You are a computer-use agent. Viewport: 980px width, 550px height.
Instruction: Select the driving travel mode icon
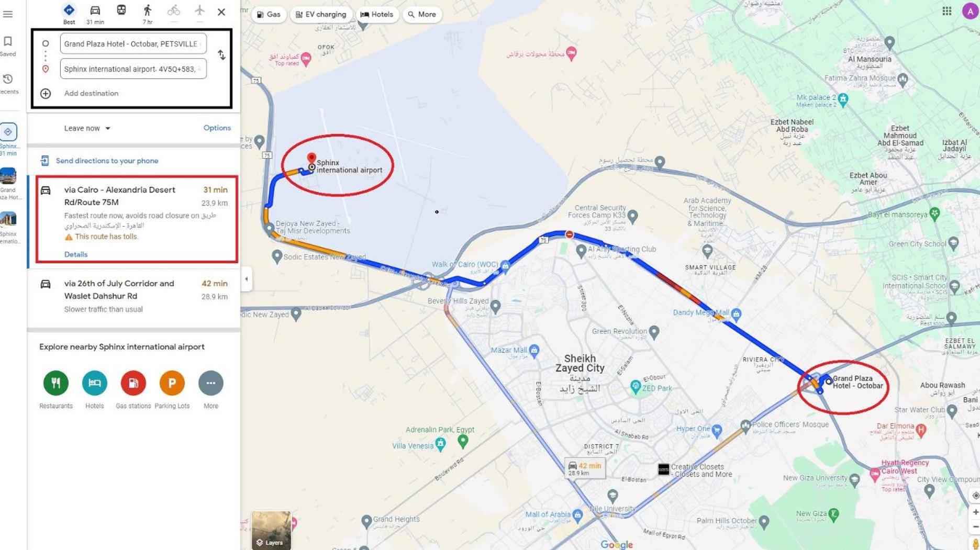tap(95, 10)
